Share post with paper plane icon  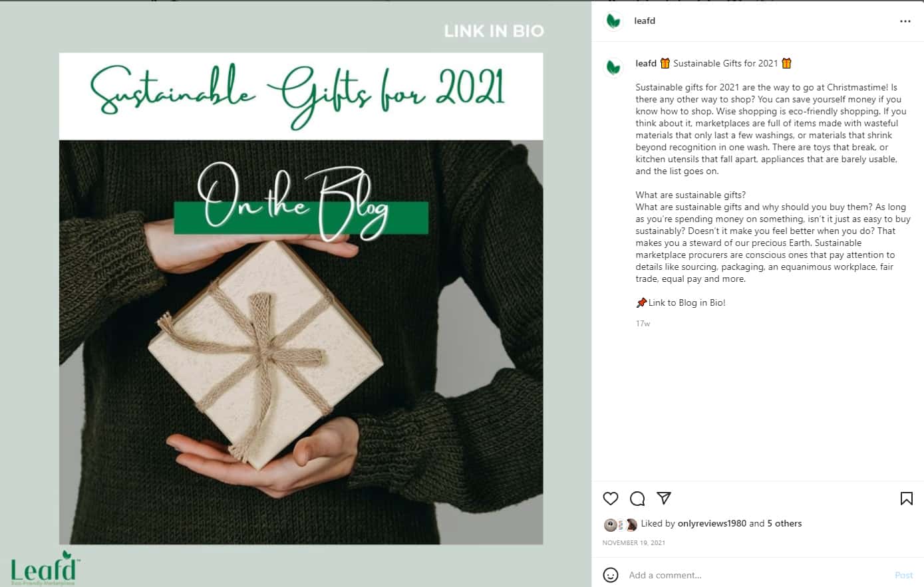pos(664,498)
